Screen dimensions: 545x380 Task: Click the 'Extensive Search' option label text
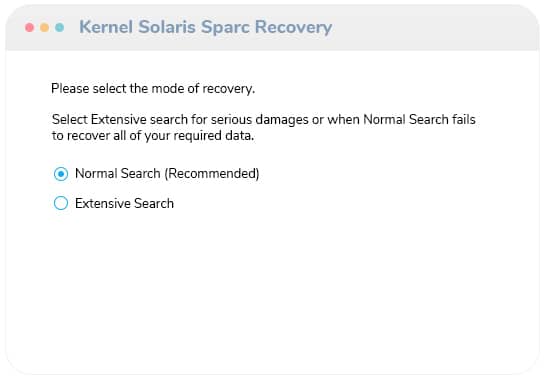click(x=124, y=203)
